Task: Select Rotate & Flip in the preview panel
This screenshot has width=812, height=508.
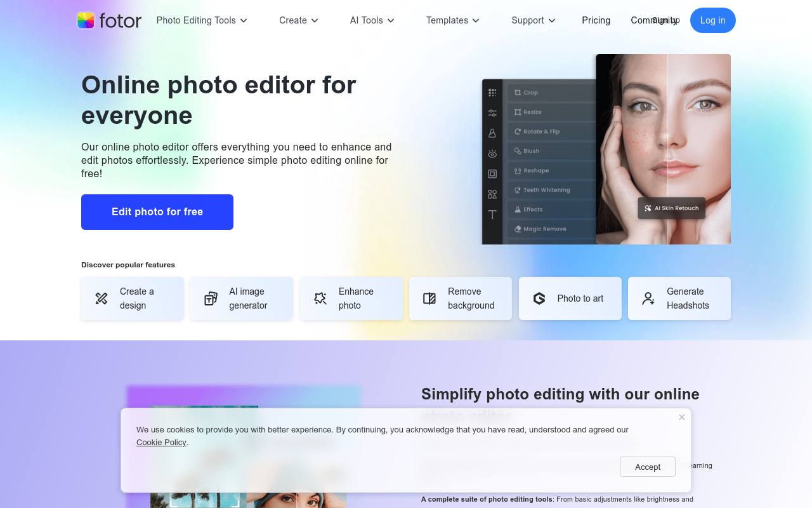Action: [x=551, y=131]
